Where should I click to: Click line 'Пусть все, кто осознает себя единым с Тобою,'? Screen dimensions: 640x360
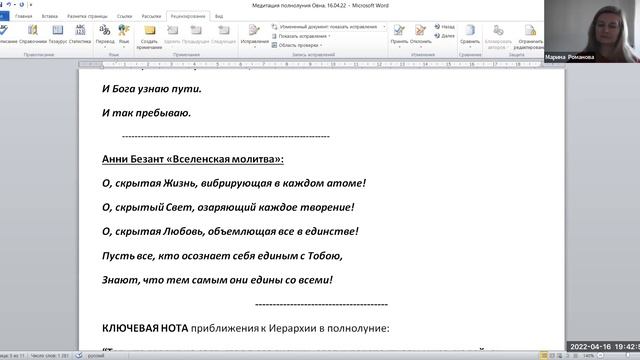(x=222, y=256)
